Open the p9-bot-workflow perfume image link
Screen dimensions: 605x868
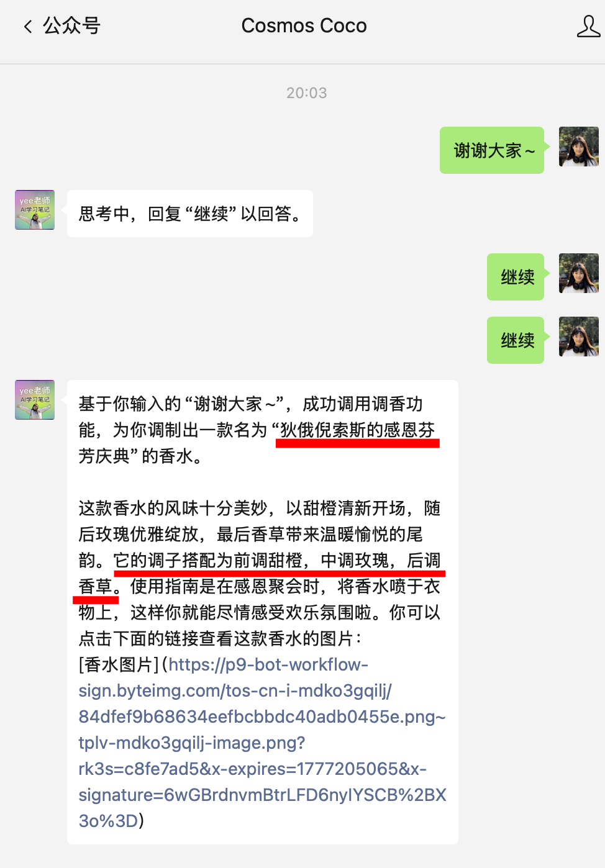[262, 743]
